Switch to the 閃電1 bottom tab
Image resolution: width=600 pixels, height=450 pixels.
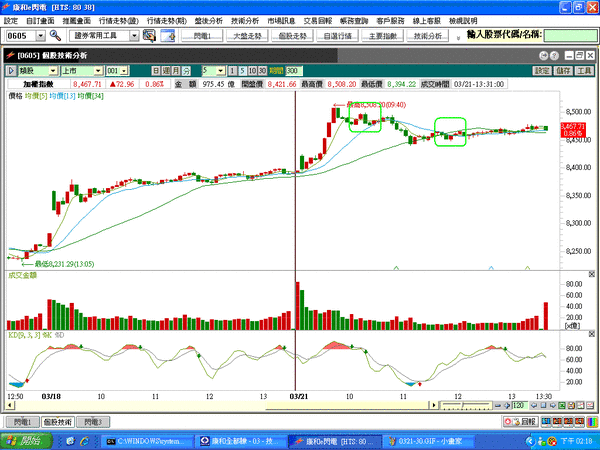[23, 422]
